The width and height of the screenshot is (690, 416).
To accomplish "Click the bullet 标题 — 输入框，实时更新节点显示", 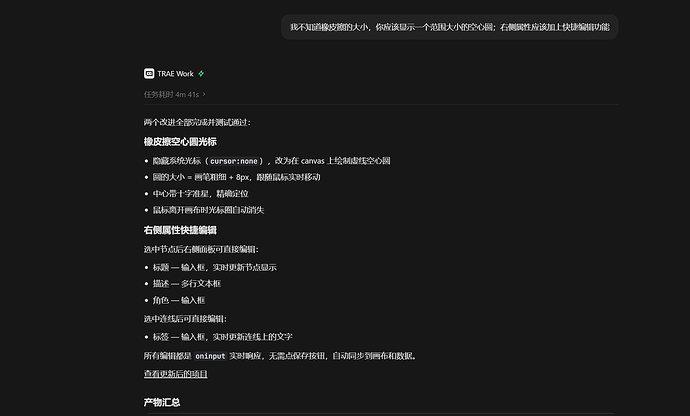I will [x=215, y=267].
